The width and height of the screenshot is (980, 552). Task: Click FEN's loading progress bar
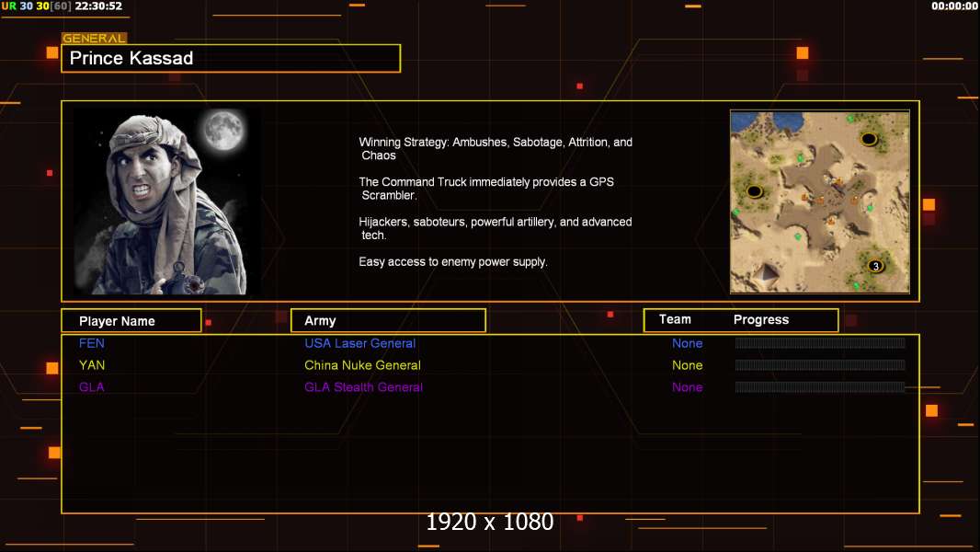pyautogui.click(x=820, y=343)
